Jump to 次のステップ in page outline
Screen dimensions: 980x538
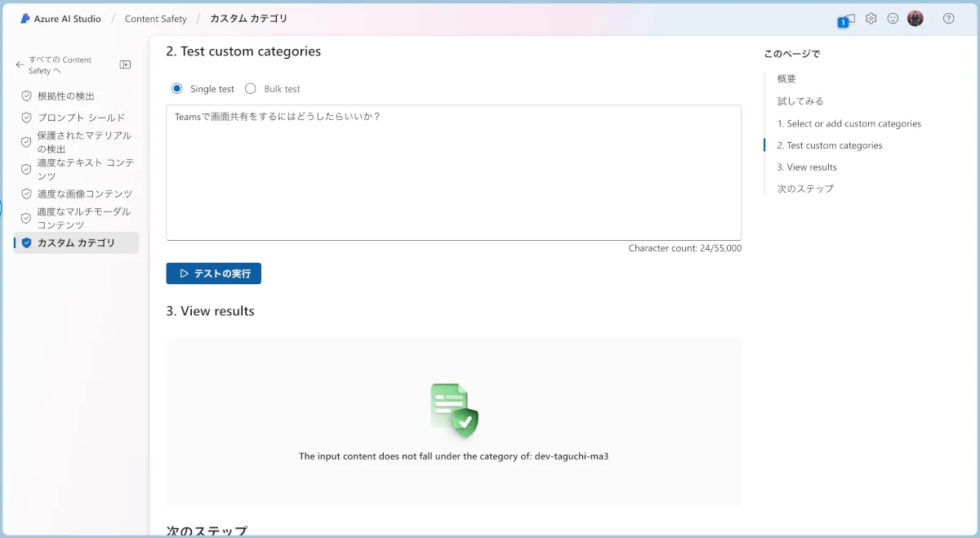pyautogui.click(x=805, y=189)
